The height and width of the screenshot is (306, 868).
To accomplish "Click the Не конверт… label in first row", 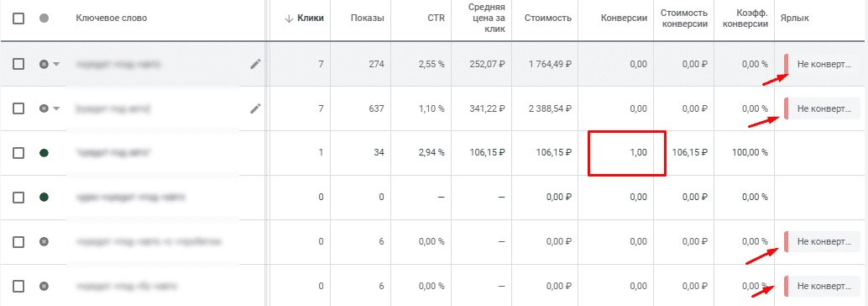I will (823, 64).
